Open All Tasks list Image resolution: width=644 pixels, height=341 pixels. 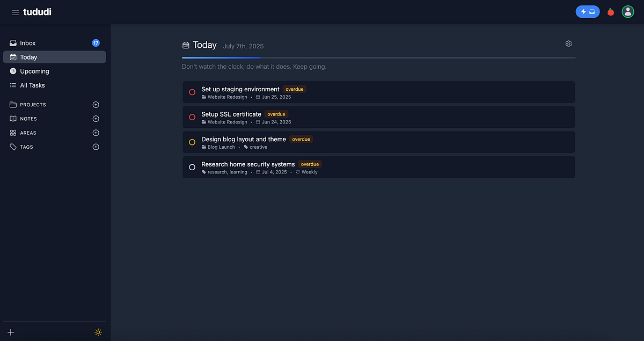tap(54, 85)
